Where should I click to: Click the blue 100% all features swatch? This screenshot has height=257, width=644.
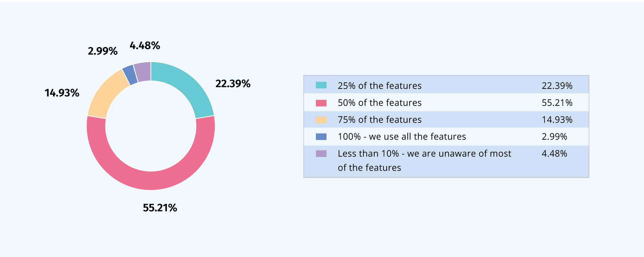pos(321,137)
